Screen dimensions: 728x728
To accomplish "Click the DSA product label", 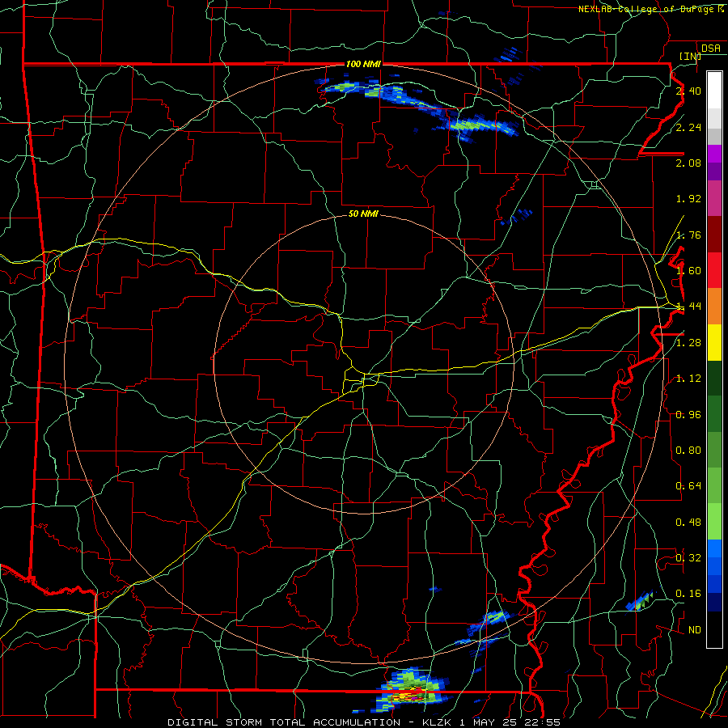I will coord(711,49).
